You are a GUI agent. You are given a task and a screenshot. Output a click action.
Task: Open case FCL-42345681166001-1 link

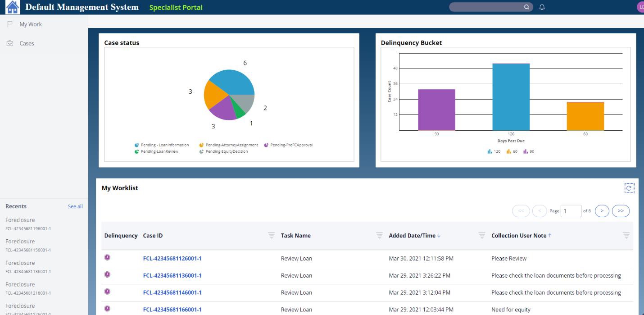172,310
